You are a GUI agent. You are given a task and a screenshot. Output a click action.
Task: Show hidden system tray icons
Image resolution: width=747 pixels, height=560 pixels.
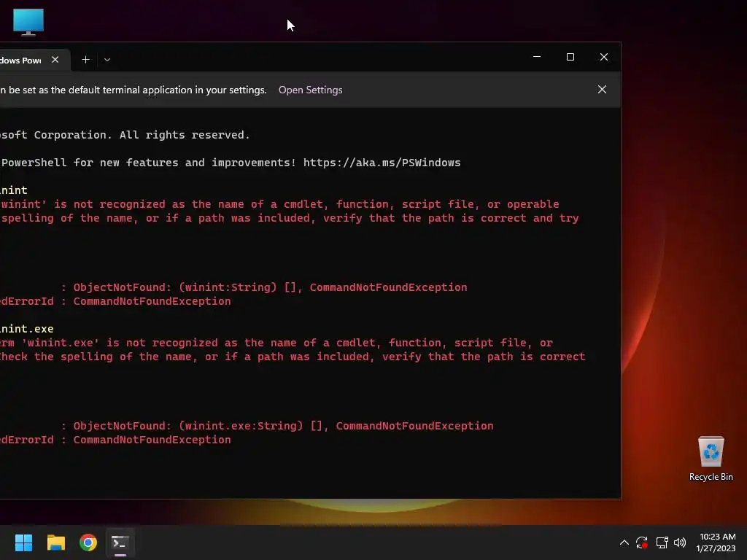point(624,542)
